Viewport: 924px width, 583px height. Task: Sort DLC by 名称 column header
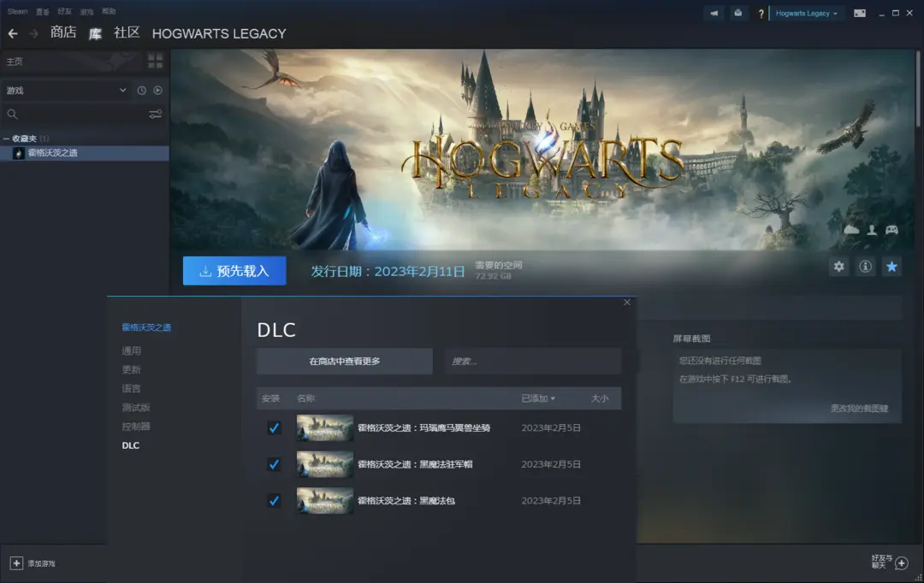305,398
